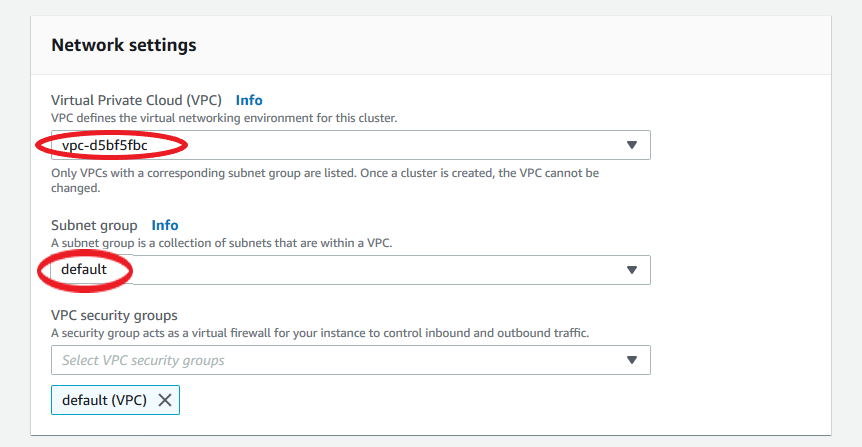Click the selected 'default' subnet group value
The height and width of the screenshot is (447, 862).
point(84,270)
